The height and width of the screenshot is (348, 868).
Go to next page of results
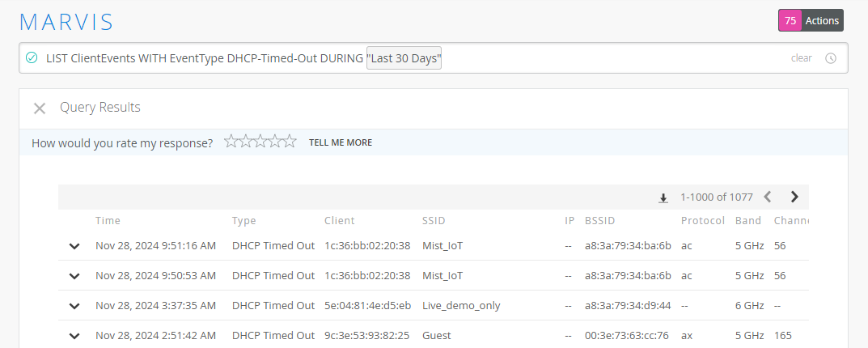pyautogui.click(x=794, y=197)
